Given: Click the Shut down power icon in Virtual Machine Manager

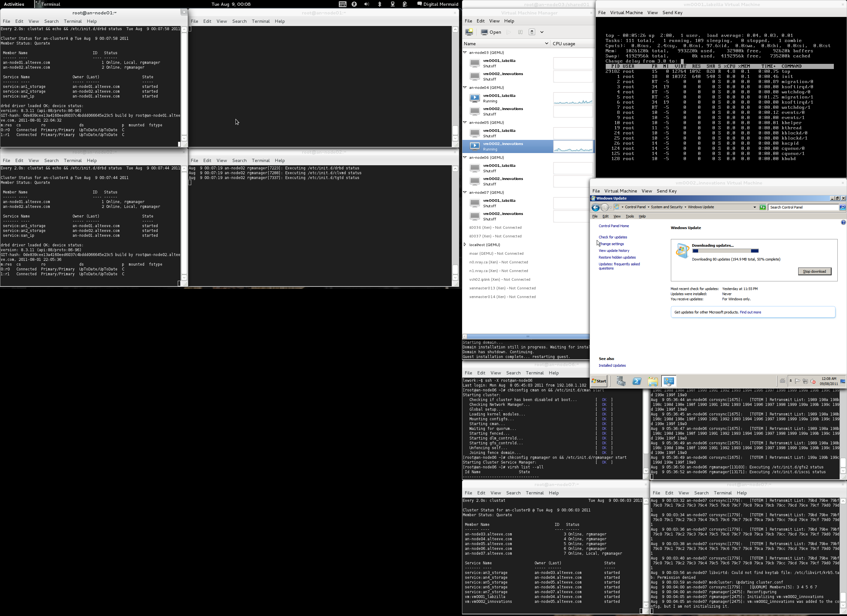Looking at the screenshot, I should coord(532,32).
